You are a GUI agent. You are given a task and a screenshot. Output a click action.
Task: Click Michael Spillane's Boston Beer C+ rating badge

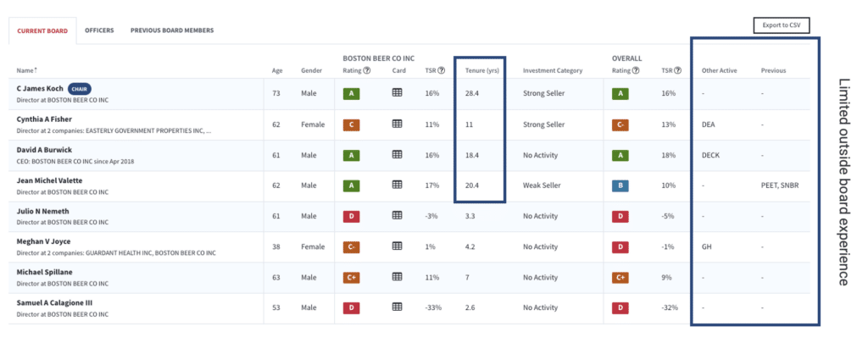pos(352,277)
